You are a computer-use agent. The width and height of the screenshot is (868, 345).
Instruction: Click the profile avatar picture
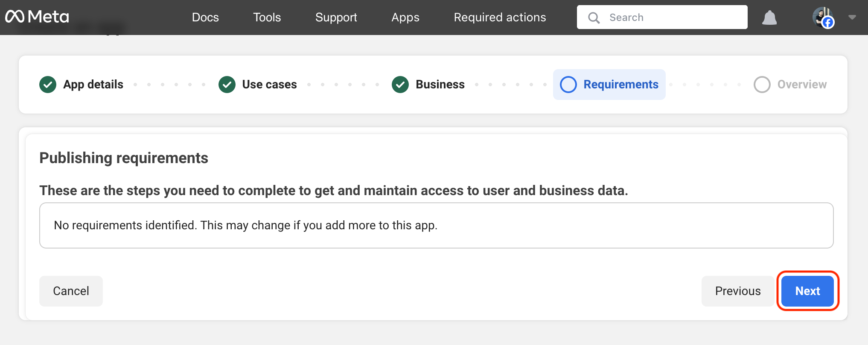pyautogui.click(x=822, y=17)
